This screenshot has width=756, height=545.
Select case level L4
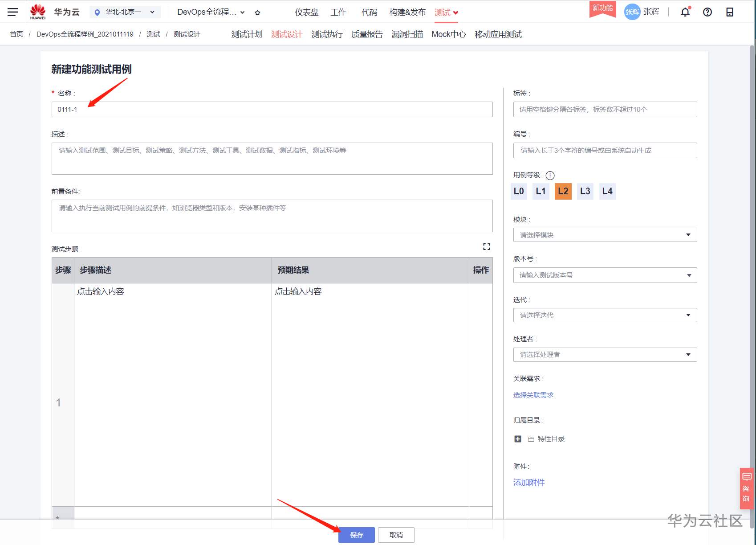[x=607, y=191]
